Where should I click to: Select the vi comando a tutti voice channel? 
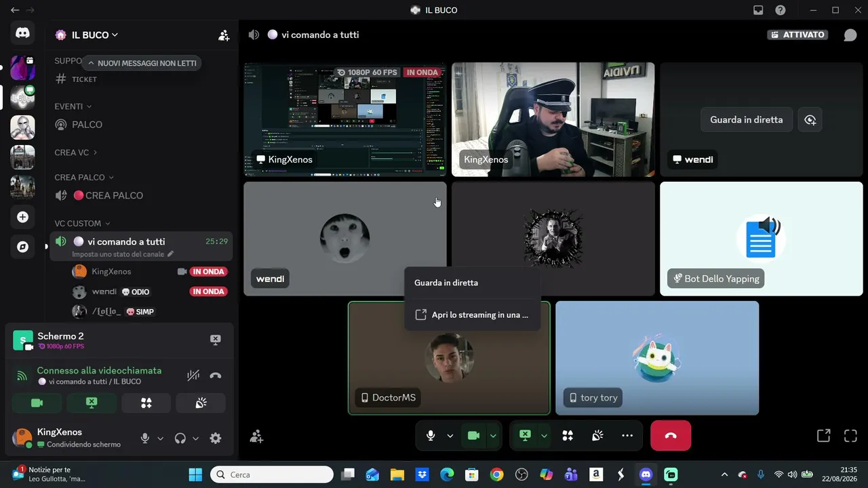coord(141,246)
